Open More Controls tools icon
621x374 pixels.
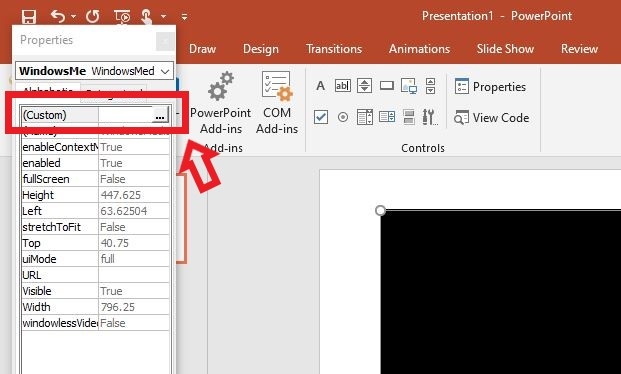coord(430,117)
